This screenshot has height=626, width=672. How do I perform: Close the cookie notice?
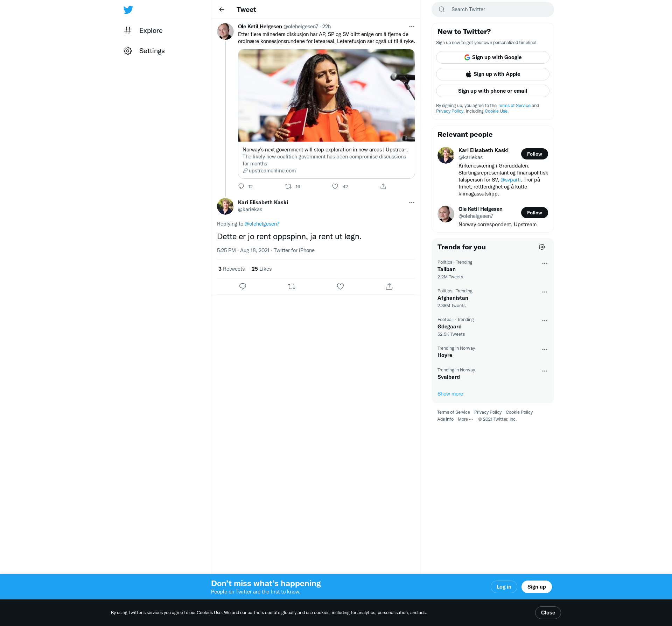[x=548, y=613]
